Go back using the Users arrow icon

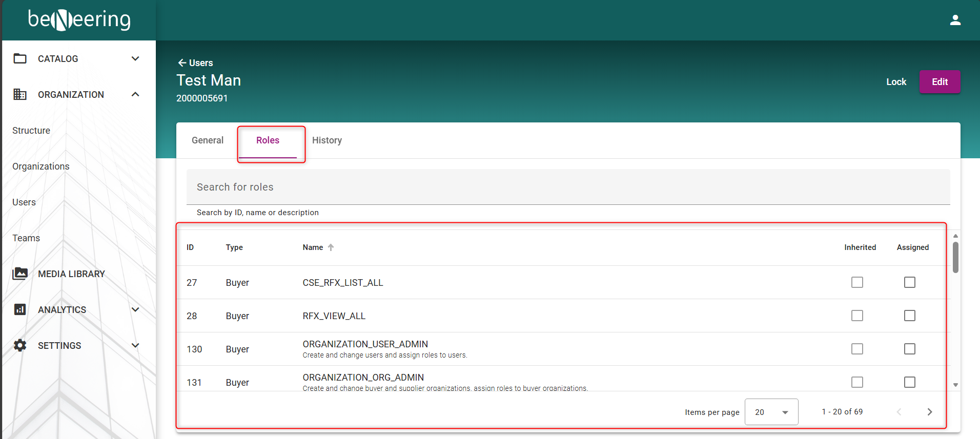182,62
